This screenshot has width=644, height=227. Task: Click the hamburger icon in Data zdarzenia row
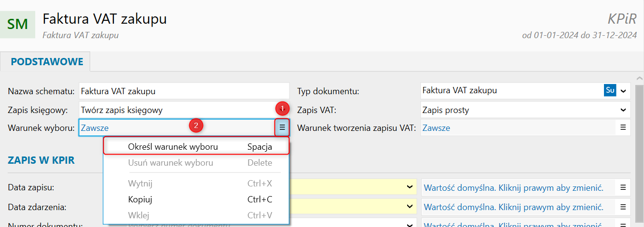pos(623,207)
